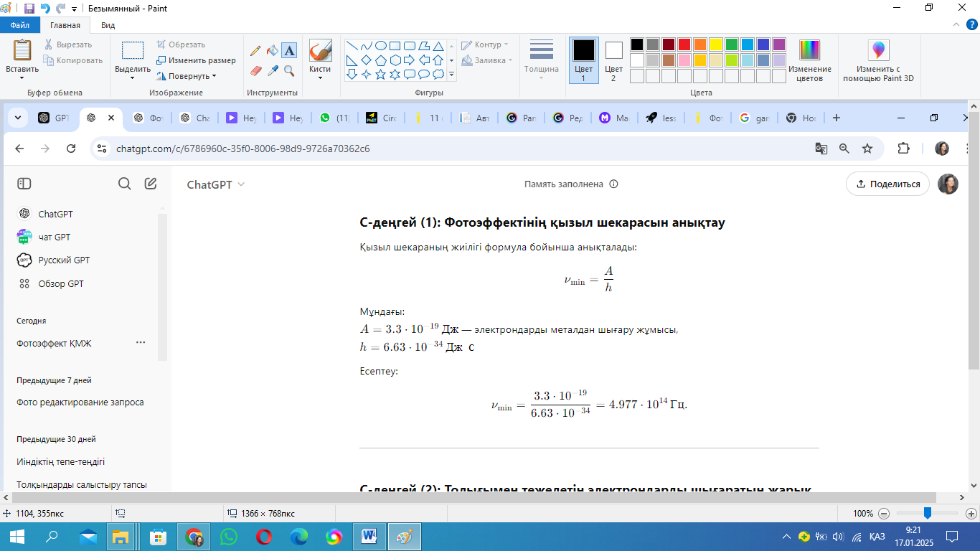Open the Select tool dropdown arrow
Viewport: 980px width, 551px height.
(x=133, y=77)
